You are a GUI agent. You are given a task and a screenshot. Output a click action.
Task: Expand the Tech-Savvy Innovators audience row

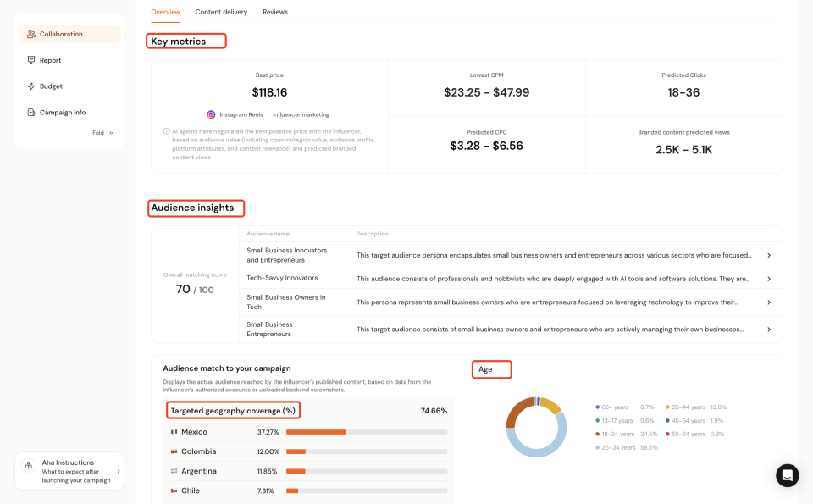pos(768,279)
